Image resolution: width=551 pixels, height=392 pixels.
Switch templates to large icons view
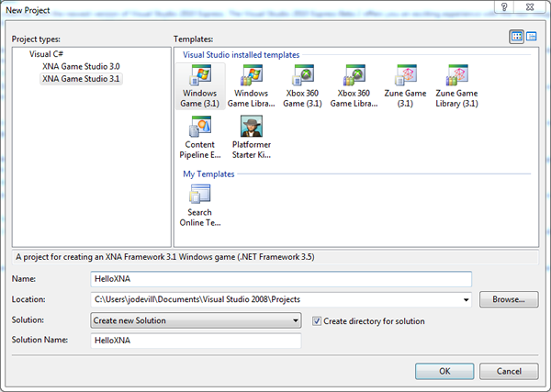click(516, 37)
